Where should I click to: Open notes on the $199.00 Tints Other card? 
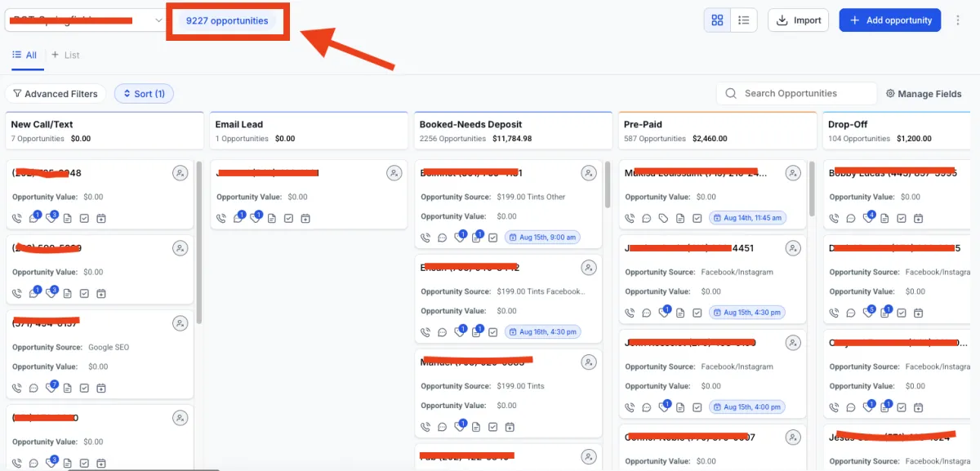[x=477, y=237]
